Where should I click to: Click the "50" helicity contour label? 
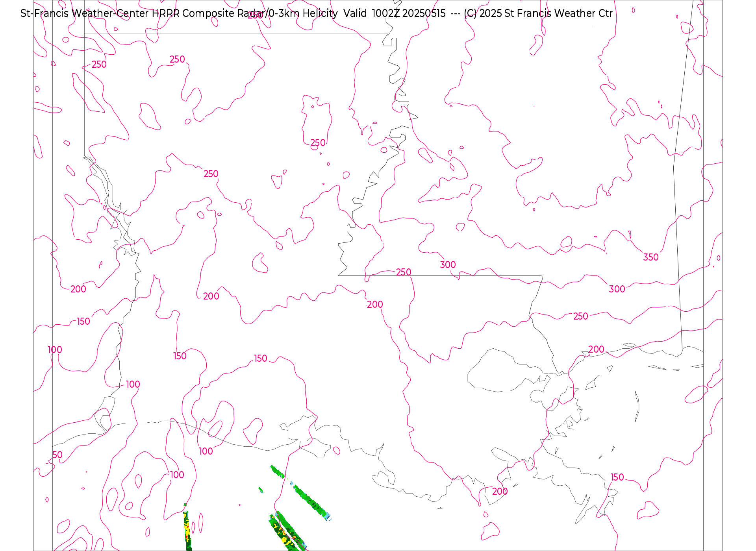coord(57,455)
